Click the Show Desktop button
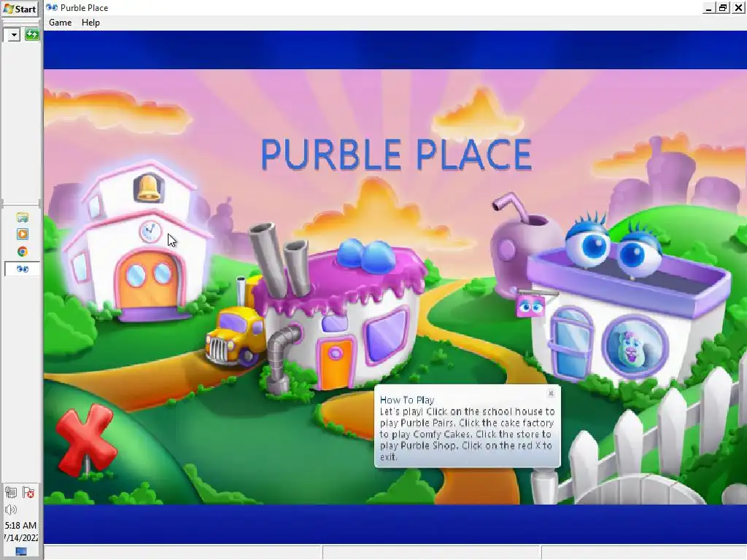This screenshot has height=560, width=747. (x=21, y=551)
